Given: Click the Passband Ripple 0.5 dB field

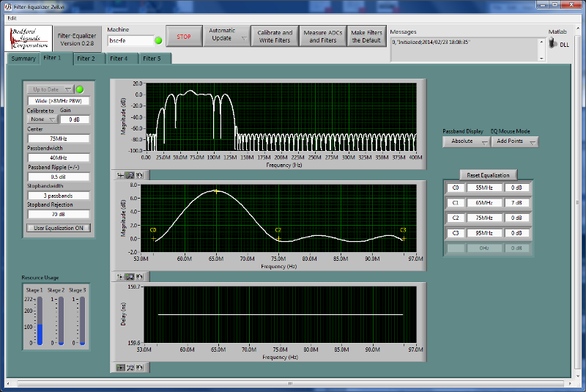Looking at the screenshot, I should click(59, 177).
